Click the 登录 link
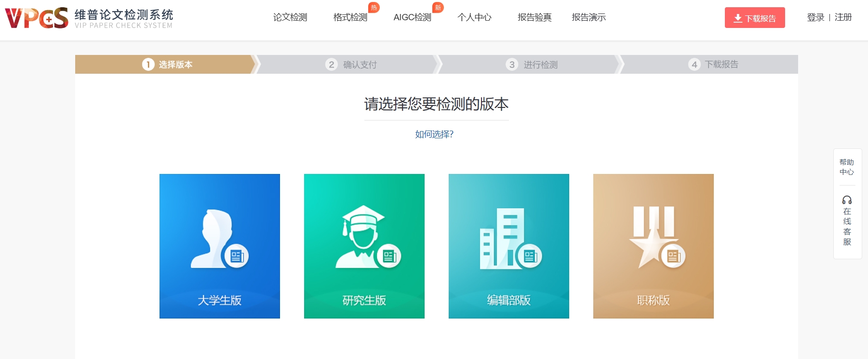The image size is (868, 359). 815,17
